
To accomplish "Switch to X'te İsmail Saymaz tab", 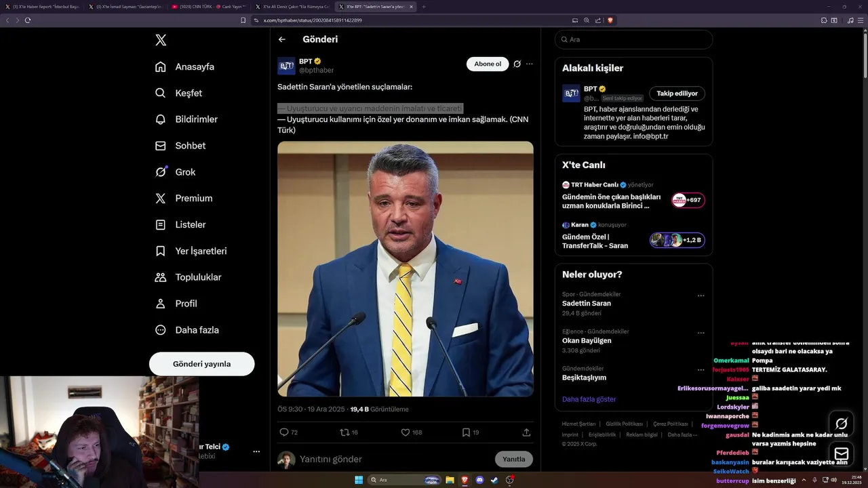I will point(125,7).
